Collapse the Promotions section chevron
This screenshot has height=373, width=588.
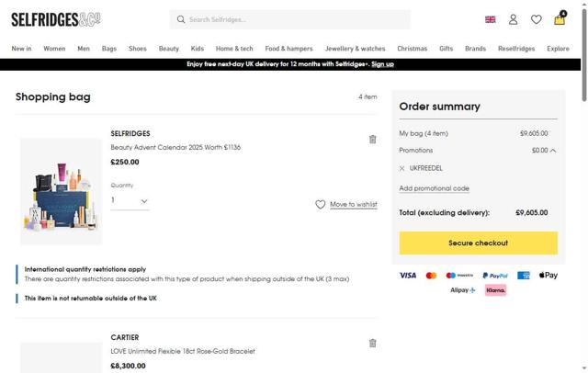pos(553,151)
